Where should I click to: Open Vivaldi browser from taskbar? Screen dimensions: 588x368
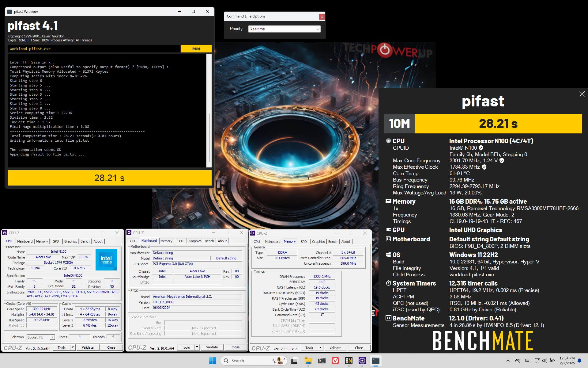[x=335, y=361]
